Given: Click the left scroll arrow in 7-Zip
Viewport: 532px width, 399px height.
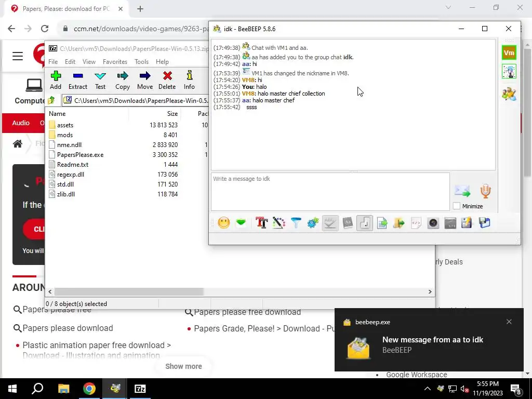Looking at the screenshot, I should coord(50,291).
